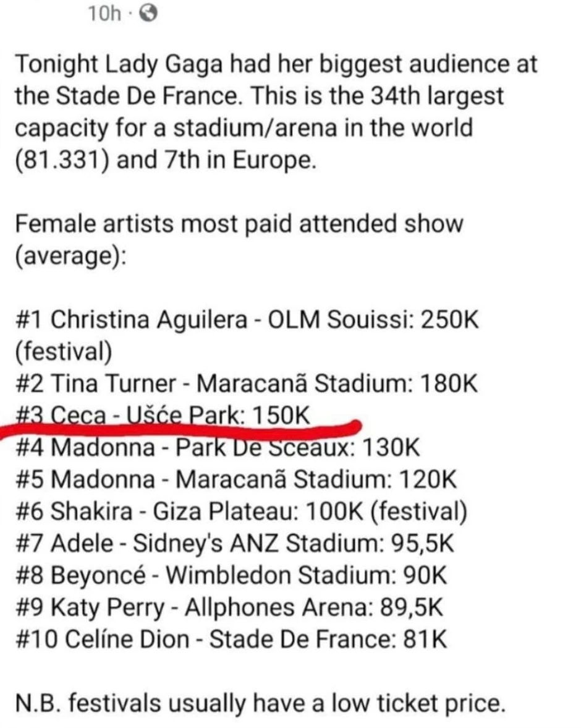Click the #6 Shakira Giza Plateau entry
The width and height of the screenshot is (581, 728).
coord(240,511)
